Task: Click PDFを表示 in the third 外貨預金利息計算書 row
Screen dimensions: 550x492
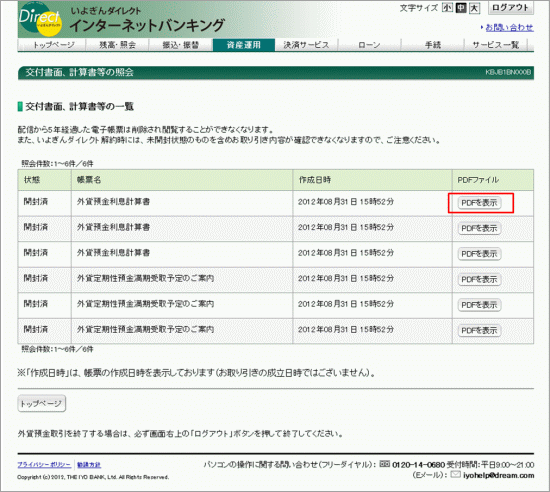Action: point(479,254)
